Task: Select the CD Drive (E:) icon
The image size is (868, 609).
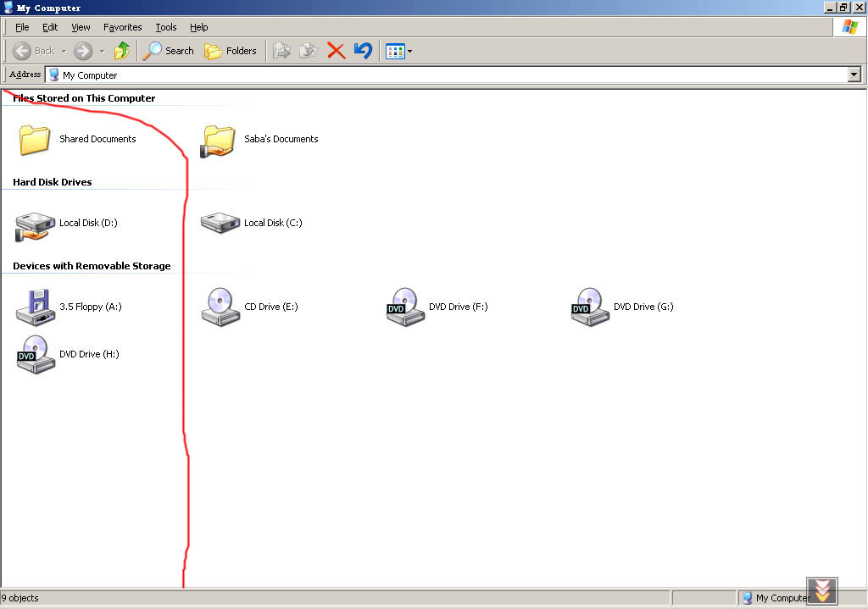Action: (x=220, y=307)
